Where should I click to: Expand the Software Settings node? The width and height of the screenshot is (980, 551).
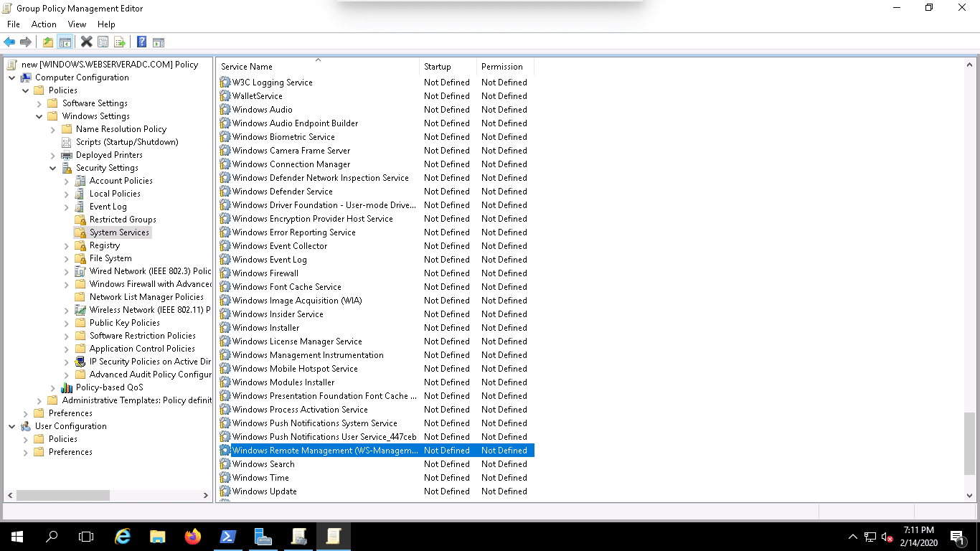[39, 103]
